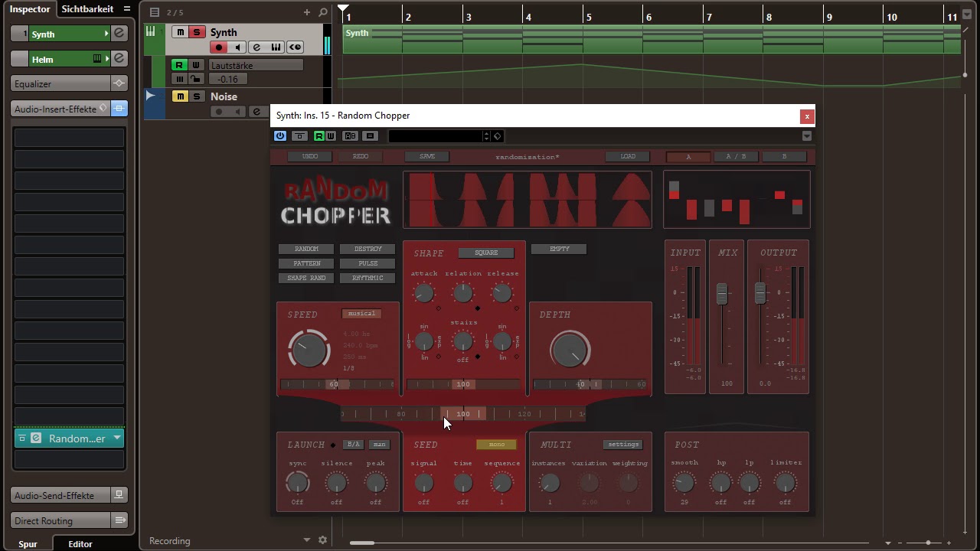
Task: Open Helm instrument selection arrow
Action: pos(106,59)
